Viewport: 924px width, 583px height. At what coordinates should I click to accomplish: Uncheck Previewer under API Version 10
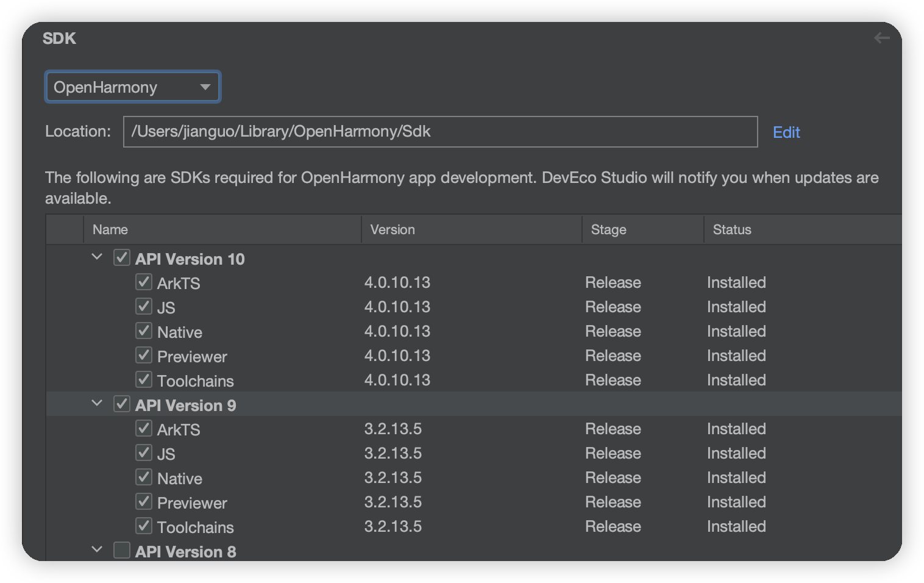(144, 355)
